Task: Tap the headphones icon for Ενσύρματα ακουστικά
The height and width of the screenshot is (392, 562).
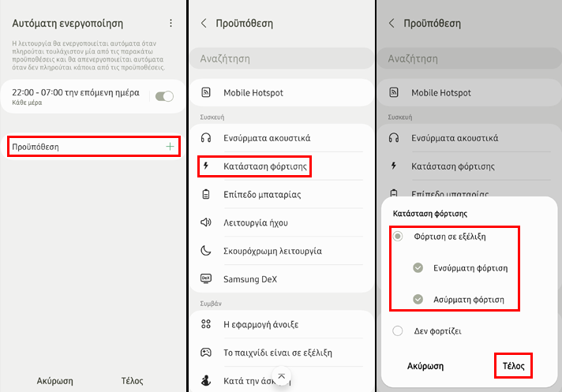Action: tap(206, 138)
